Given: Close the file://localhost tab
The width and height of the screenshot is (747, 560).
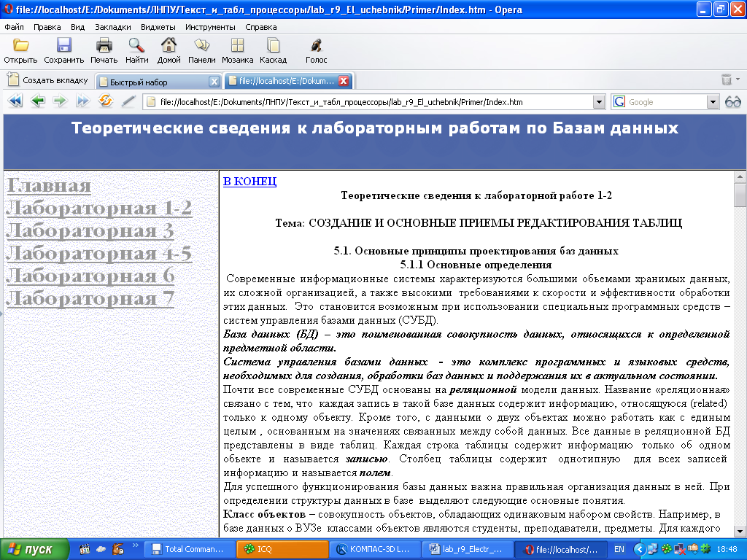Looking at the screenshot, I should click(344, 81).
